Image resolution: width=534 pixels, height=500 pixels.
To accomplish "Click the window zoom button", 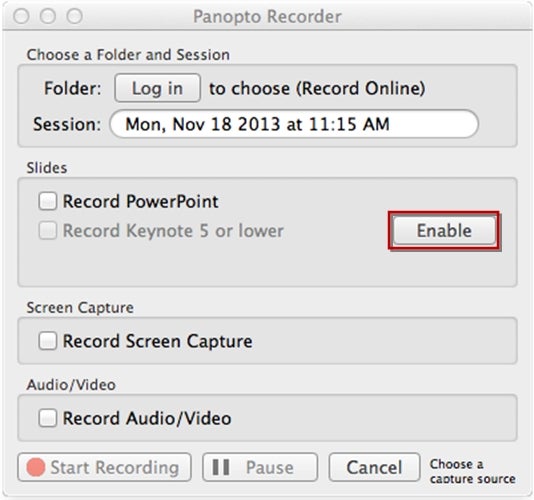I will tap(74, 16).
